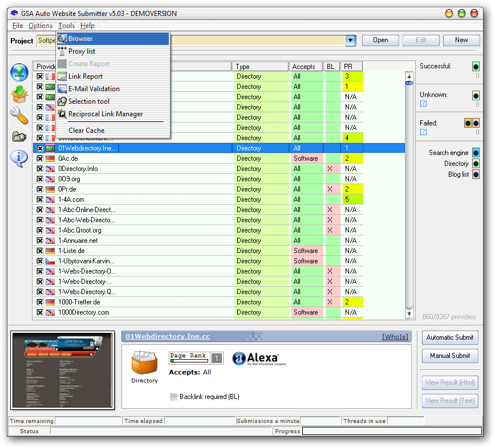Toggle checkbox for 01Webdirectory.Ine

coord(40,148)
